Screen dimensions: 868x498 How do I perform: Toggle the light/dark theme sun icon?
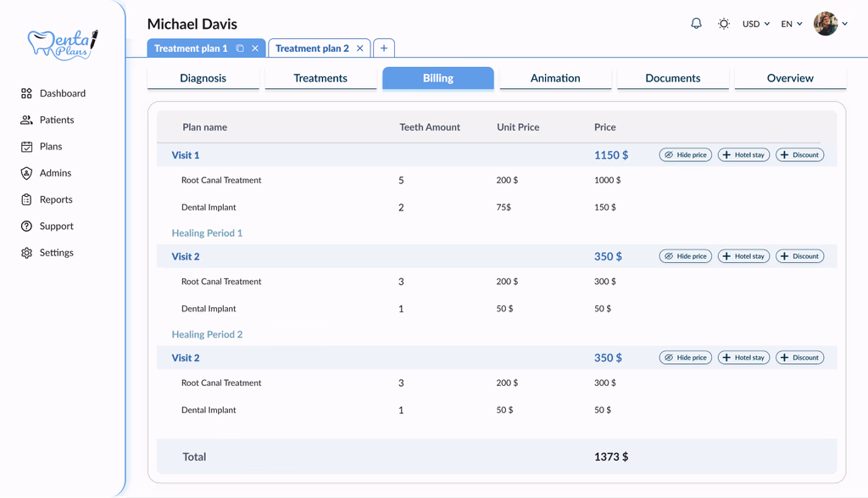(723, 24)
